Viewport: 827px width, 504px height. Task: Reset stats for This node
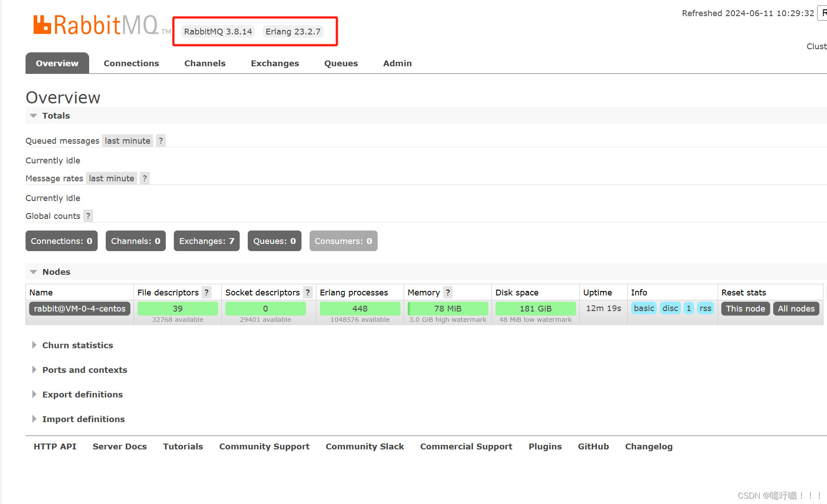click(x=745, y=308)
